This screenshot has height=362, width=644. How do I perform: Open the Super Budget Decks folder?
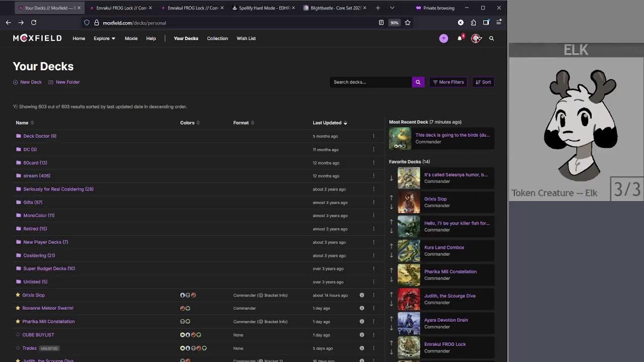[x=49, y=268]
